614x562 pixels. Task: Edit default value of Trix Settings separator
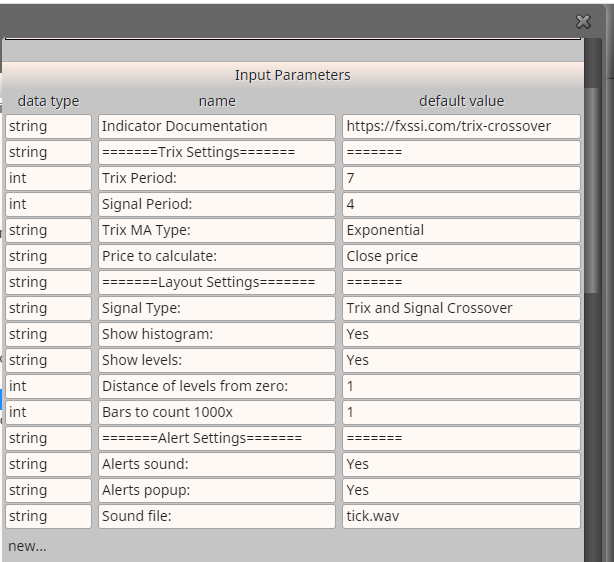click(461, 152)
